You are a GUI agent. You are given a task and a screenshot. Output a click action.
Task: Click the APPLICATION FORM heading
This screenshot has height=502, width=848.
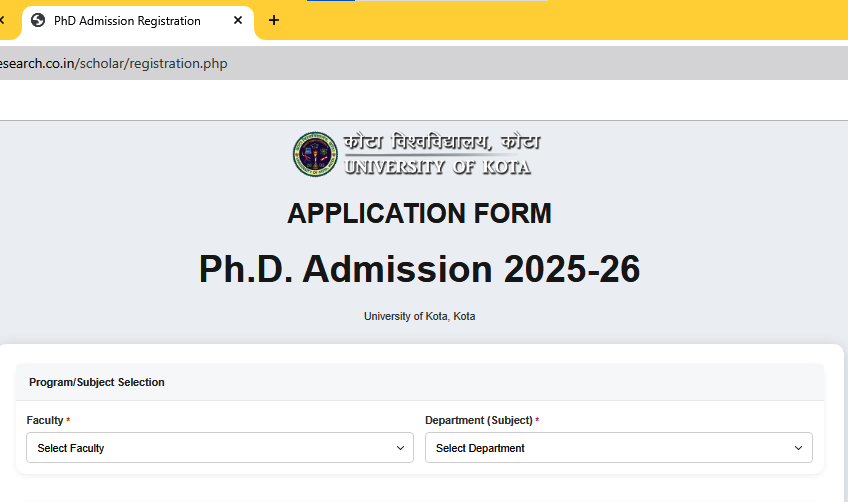click(x=419, y=213)
